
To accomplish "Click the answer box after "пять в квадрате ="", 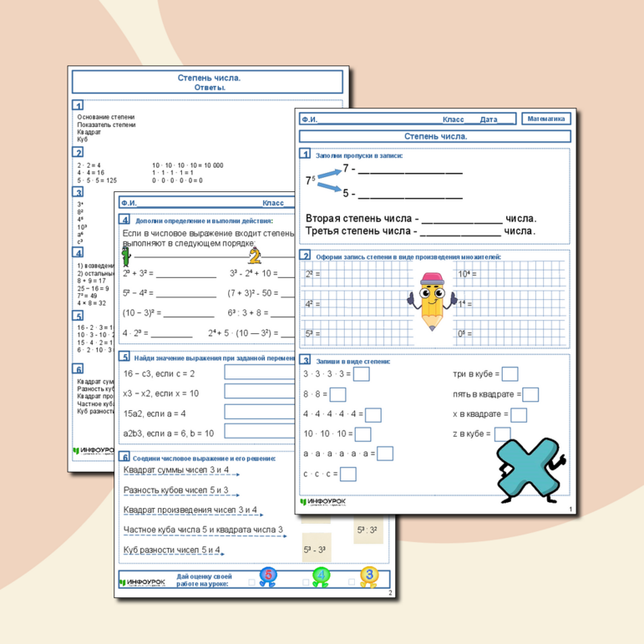I will pos(530,394).
